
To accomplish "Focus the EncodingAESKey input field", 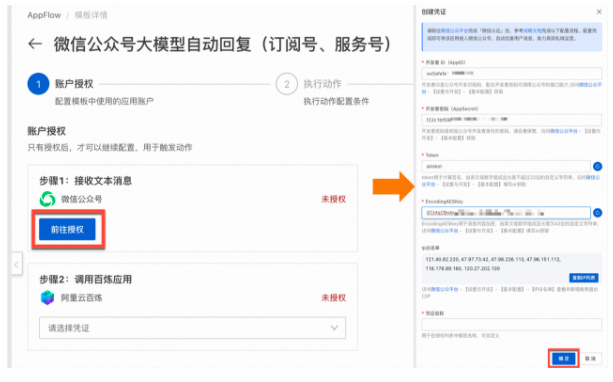I will pos(506,213).
